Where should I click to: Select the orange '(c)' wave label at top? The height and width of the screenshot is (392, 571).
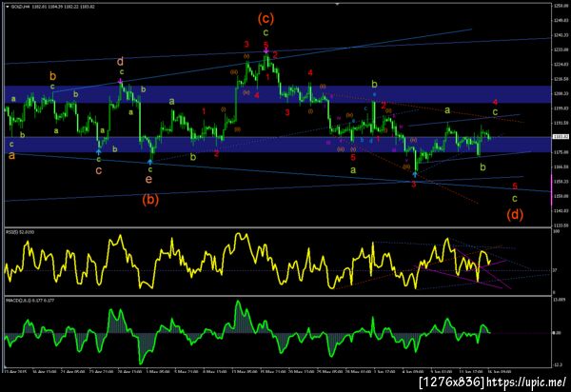click(266, 18)
